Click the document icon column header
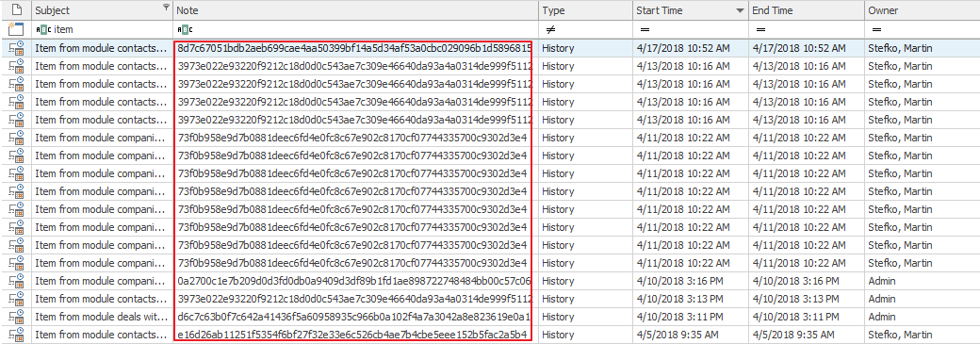The width and height of the screenshot is (980, 344). 16,10
